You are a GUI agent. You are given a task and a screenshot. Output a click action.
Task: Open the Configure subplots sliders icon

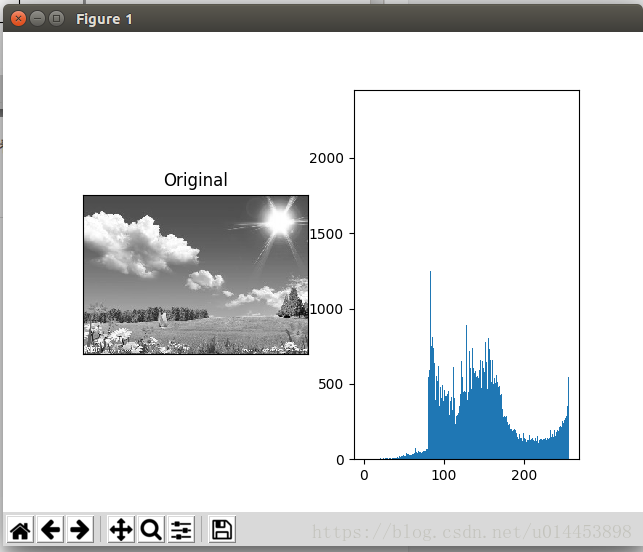(181, 529)
